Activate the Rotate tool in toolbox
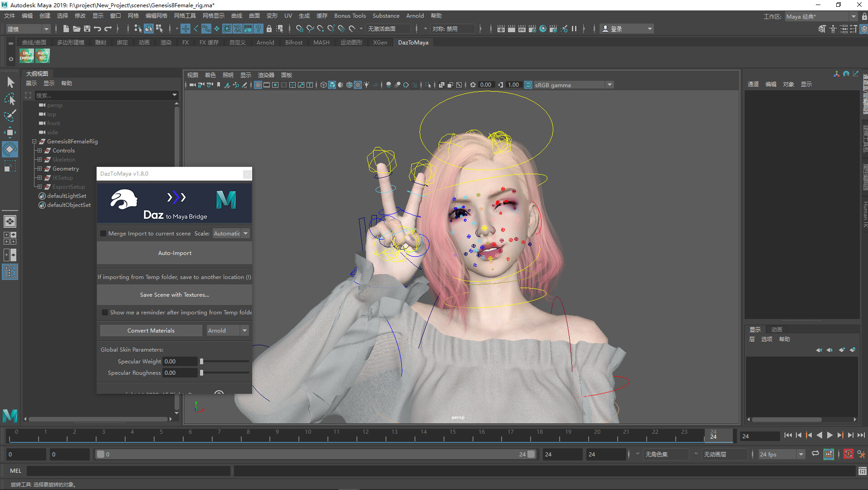Screen dimensions: 868x490 (x=10, y=149)
